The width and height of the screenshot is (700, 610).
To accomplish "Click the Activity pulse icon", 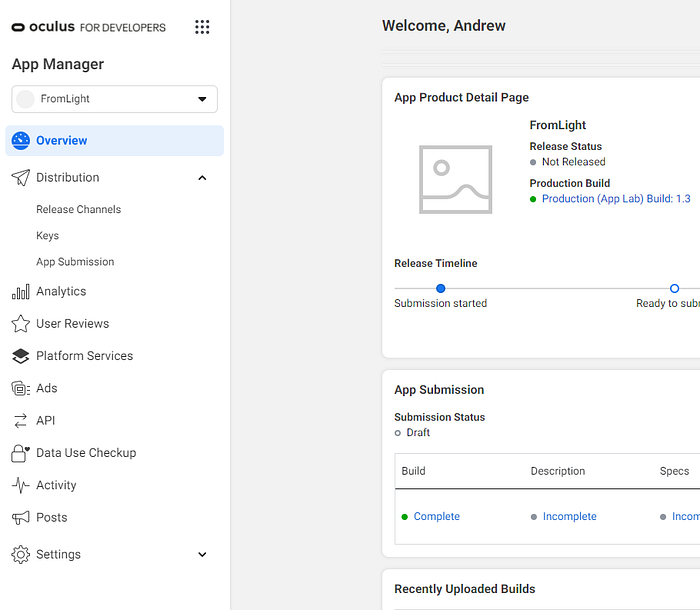I will point(20,485).
